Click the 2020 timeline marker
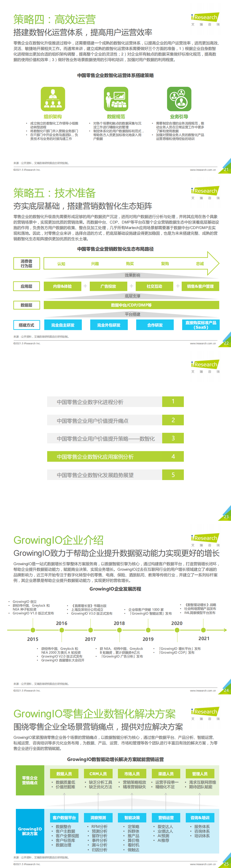 (177, 630)
